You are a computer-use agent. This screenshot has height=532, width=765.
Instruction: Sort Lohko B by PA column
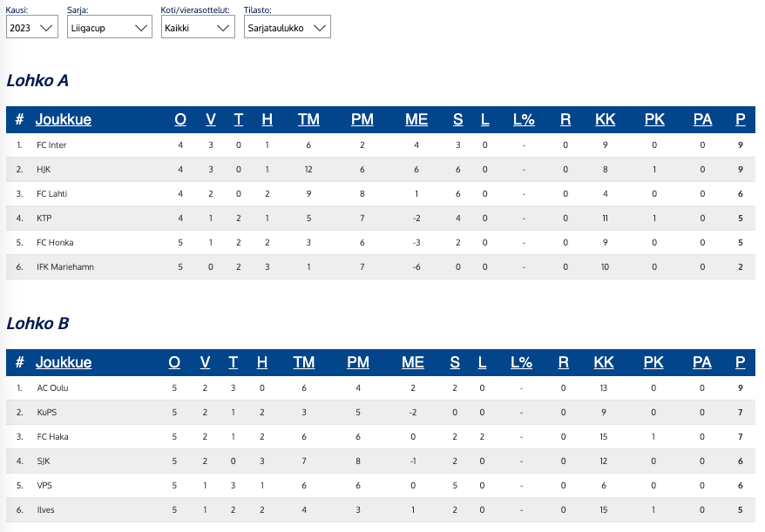pyautogui.click(x=702, y=363)
